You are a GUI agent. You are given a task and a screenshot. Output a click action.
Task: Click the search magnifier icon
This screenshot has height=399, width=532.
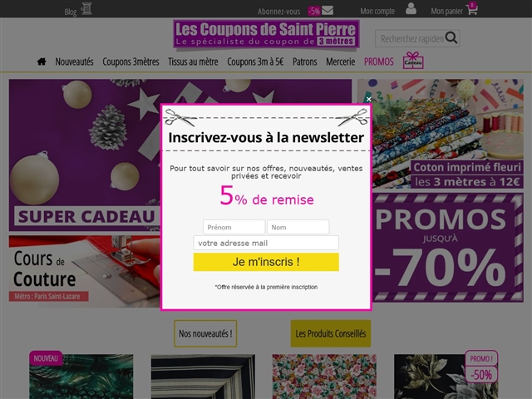click(451, 37)
